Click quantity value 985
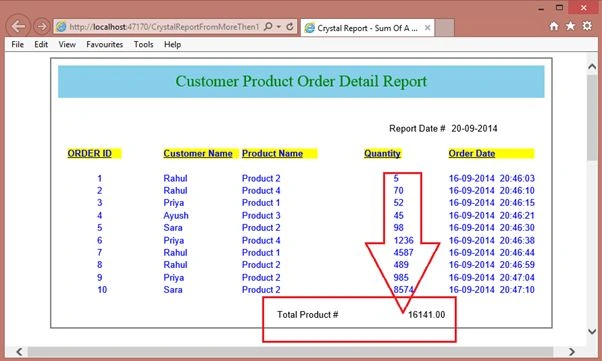This screenshot has width=602, height=361. pos(401,278)
